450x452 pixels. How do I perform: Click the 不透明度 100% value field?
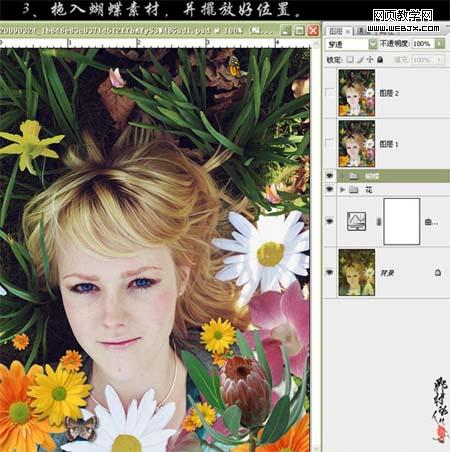[422, 44]
